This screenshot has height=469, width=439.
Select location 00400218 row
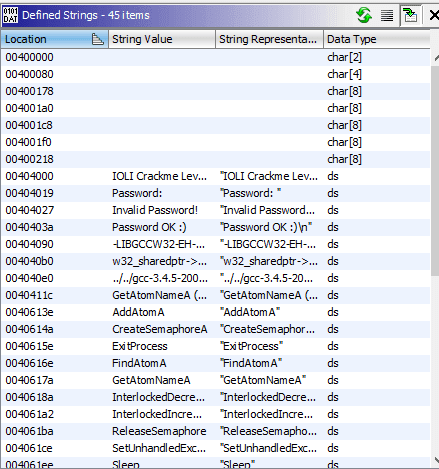click(215, 159)
